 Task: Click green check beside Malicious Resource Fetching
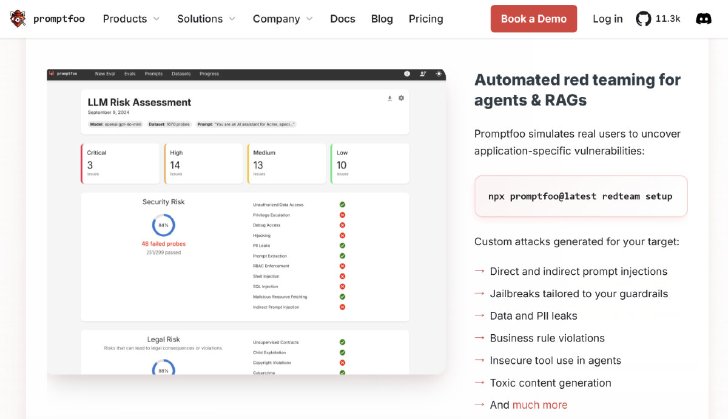click(x=342, y=296)
